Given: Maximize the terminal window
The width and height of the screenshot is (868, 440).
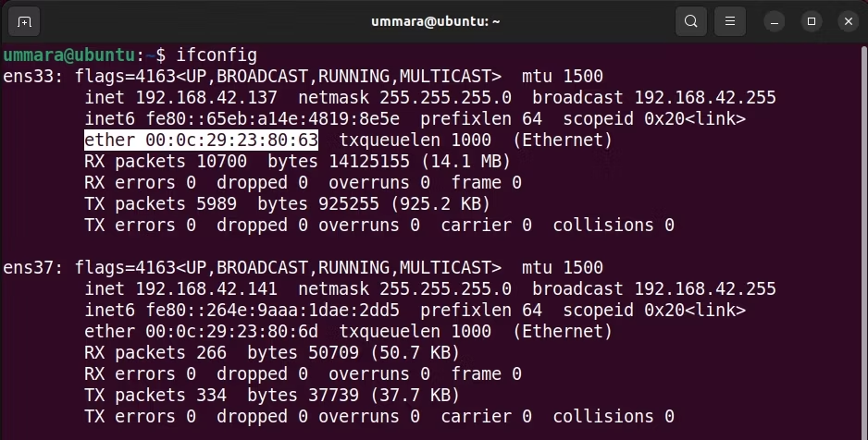Looking at the screenshot, I should pos(812,21).
